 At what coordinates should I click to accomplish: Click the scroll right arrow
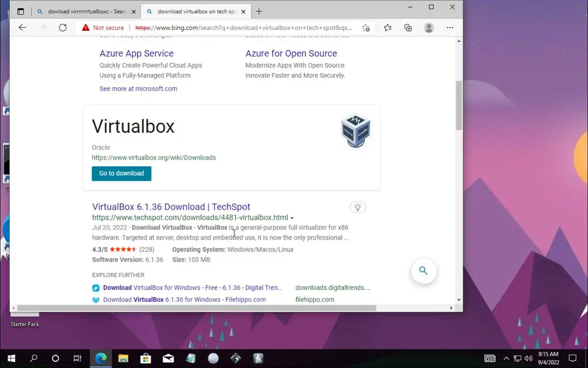pos(451,308)
